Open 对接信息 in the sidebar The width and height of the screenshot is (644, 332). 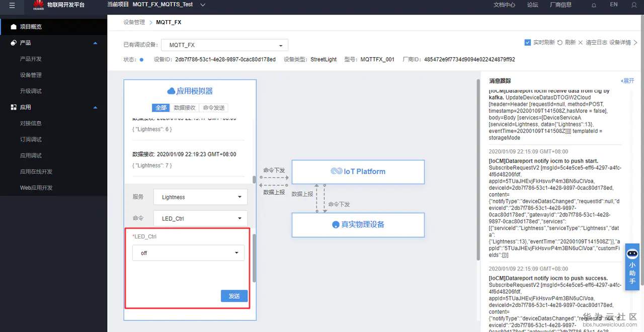(x=31, y=123)
